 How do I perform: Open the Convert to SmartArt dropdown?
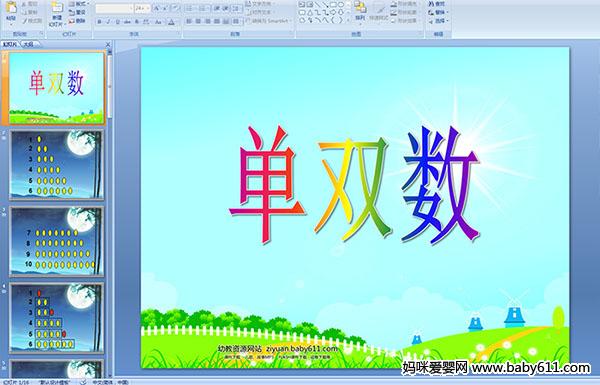[x=268, y=21]
